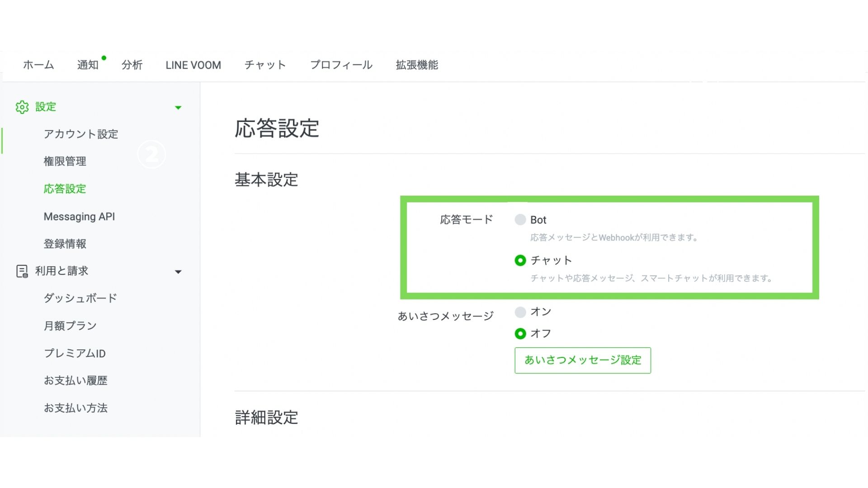Set あいさつメッセージ to オフ
This screenshot has width=868, height=488.
coord(520,334)
